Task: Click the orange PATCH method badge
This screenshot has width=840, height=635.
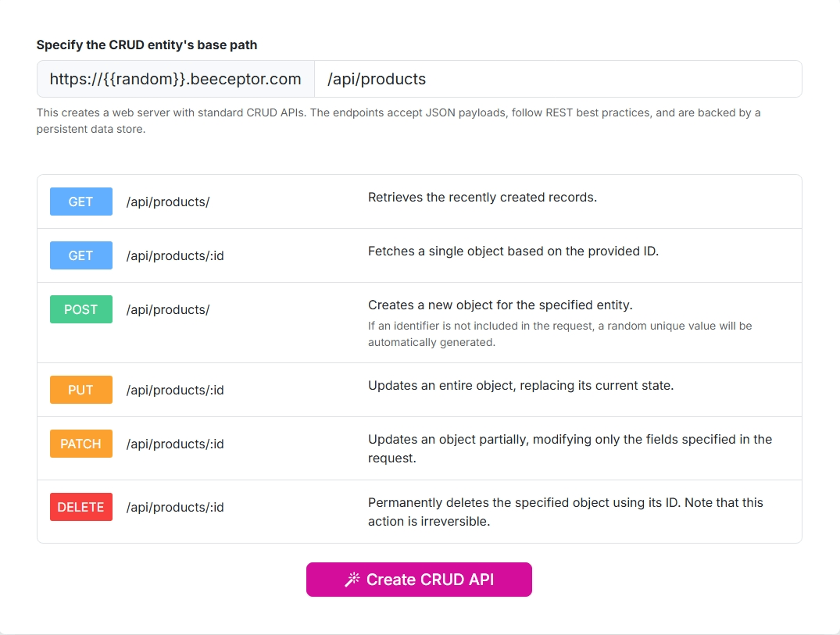Action: [80, 444]
